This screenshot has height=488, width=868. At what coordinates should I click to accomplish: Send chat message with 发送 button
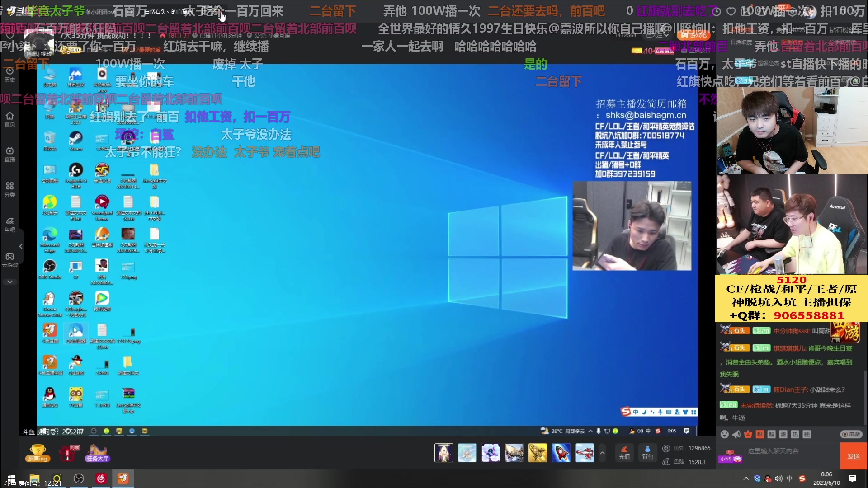[854, 456]
